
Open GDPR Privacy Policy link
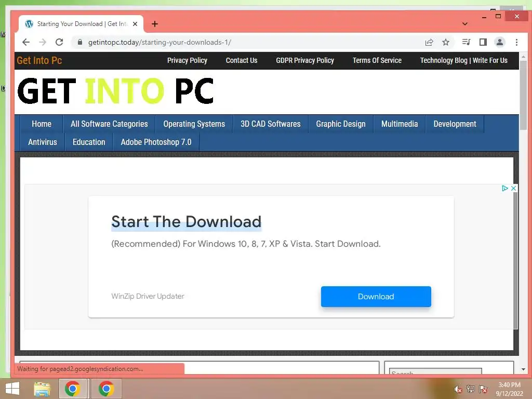click(305, 60)
